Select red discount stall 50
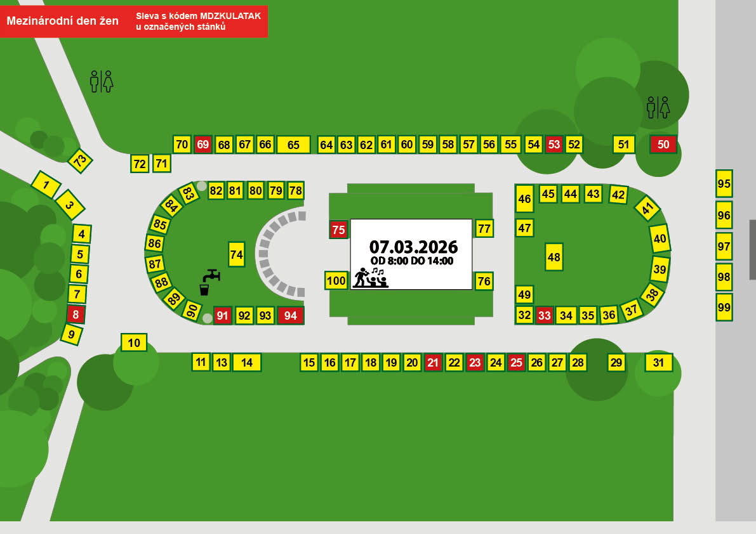 663,145
